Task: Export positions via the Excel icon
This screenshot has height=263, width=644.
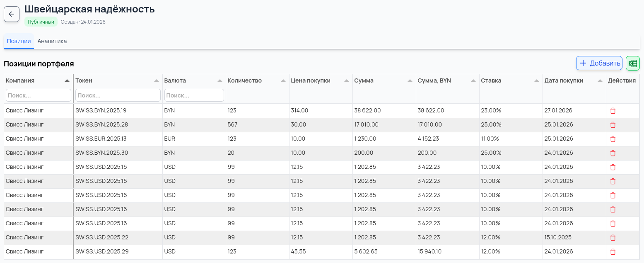Action: coord(632,63)
